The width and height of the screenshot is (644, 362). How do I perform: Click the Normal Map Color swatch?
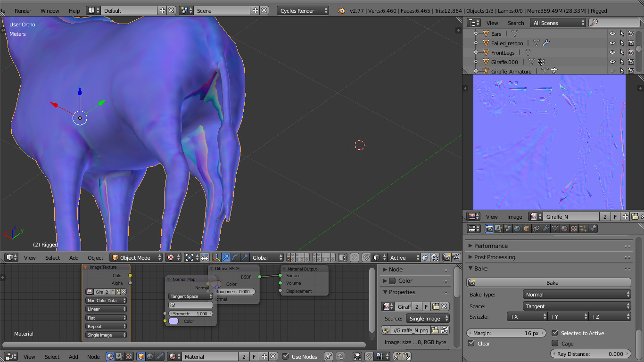(173, 321)
